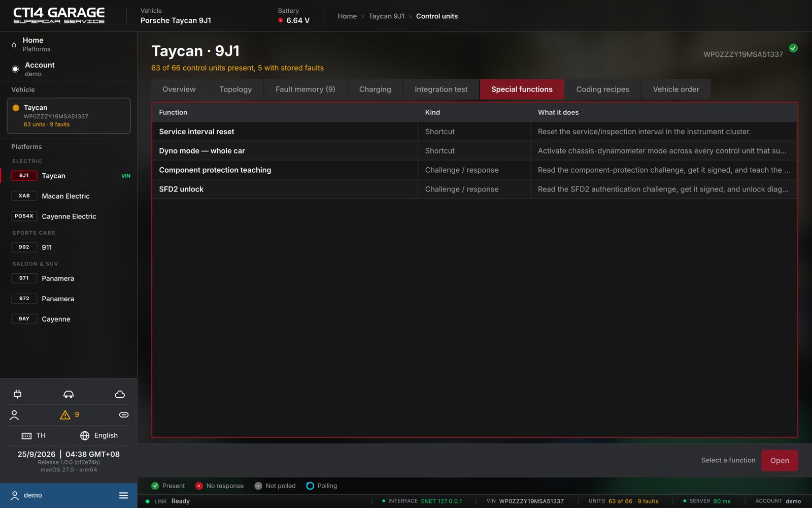
Task: Open the hamburger menu in the demo bar
Action: pos(123,495)
